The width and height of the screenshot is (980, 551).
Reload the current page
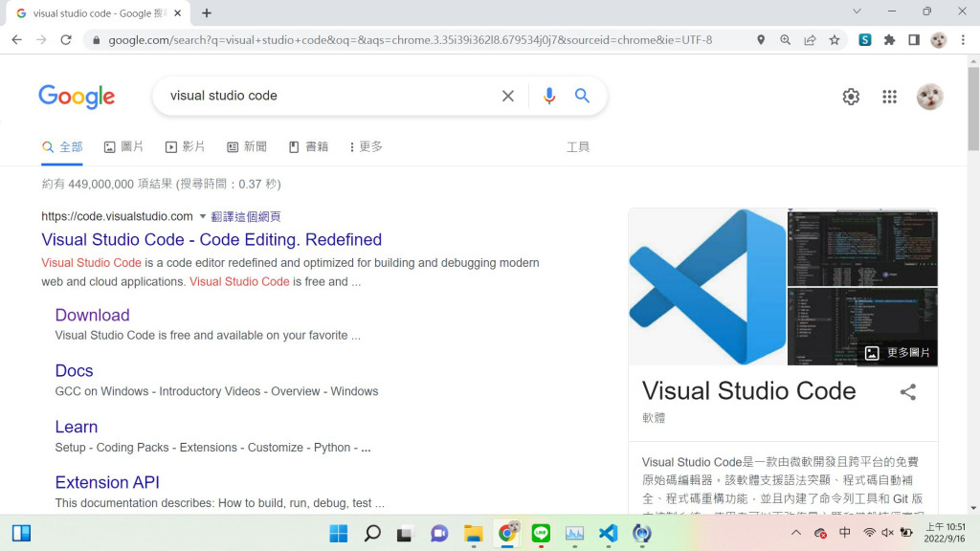(x=66, y=40)
